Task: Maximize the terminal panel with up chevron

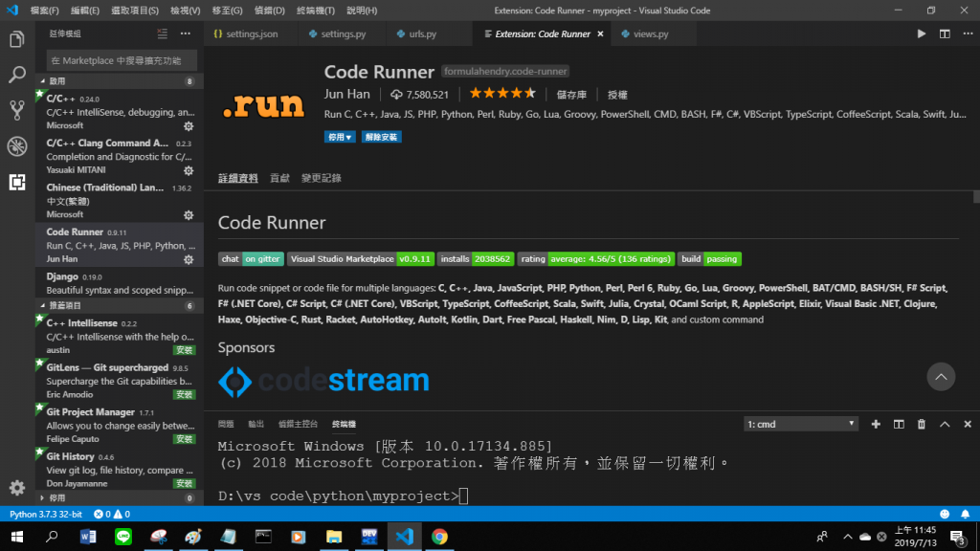Action: coord(945,424)
